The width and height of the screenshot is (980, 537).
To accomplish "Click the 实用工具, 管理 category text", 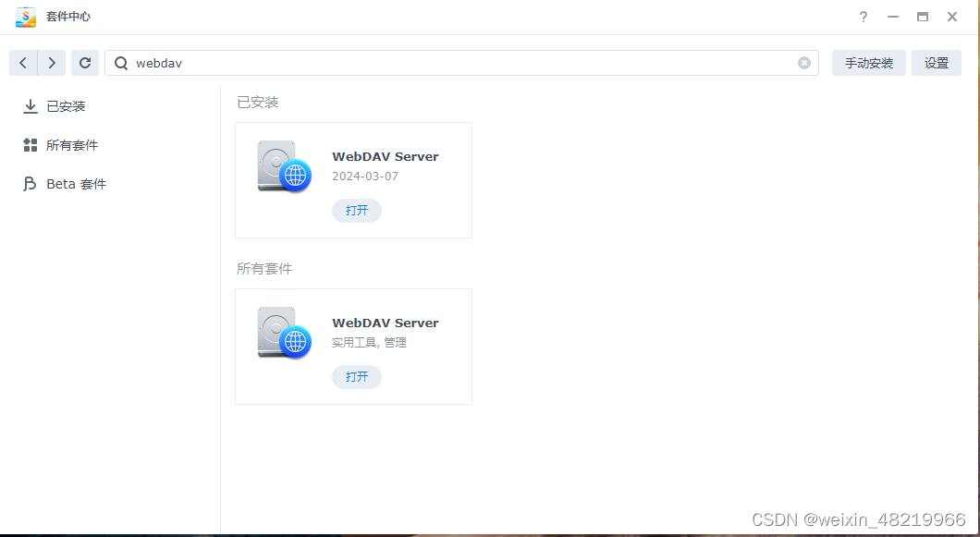I will [370, 343].
